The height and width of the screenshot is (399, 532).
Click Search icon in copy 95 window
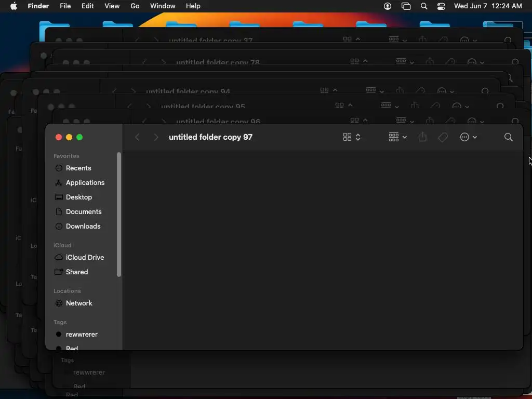point(500,106)
